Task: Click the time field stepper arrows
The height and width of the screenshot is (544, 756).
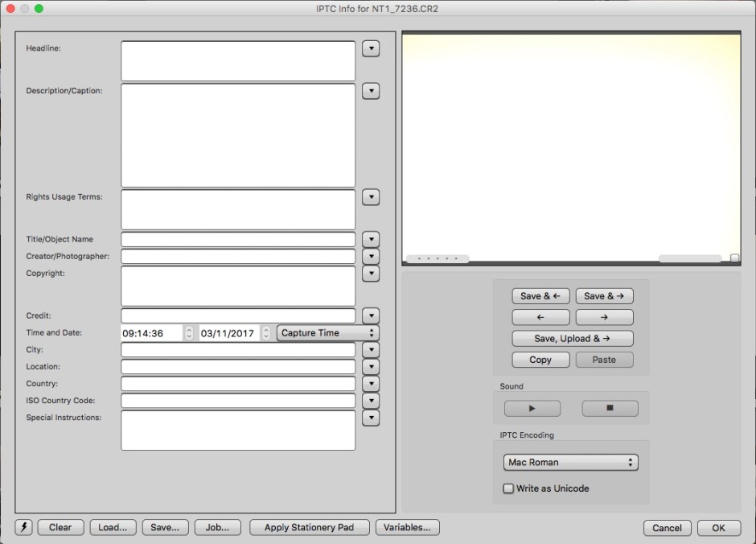Action: tap(189, 333)
